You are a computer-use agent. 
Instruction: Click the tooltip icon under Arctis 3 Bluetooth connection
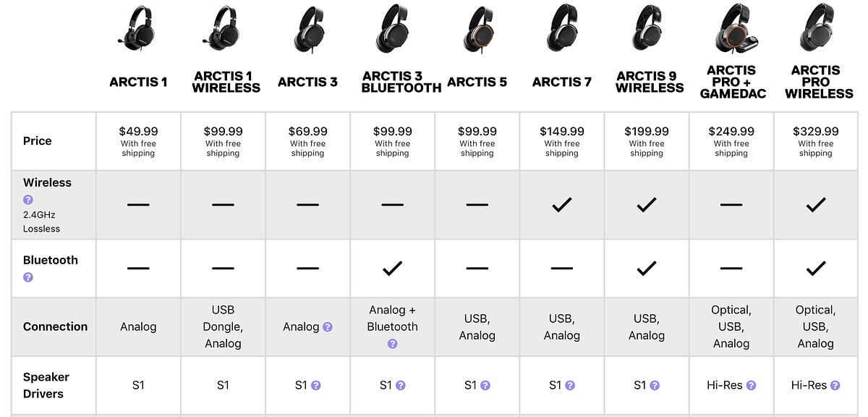click(392, 344)
